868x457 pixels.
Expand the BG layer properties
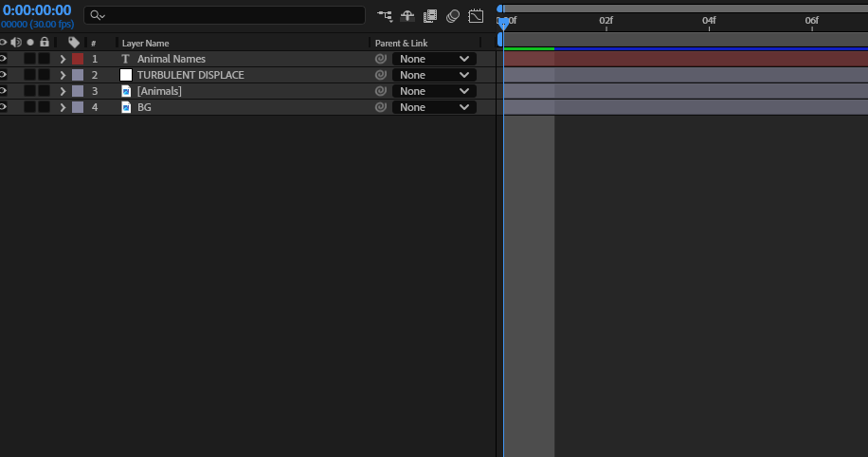pyautogui.click(x=63, y=107)
